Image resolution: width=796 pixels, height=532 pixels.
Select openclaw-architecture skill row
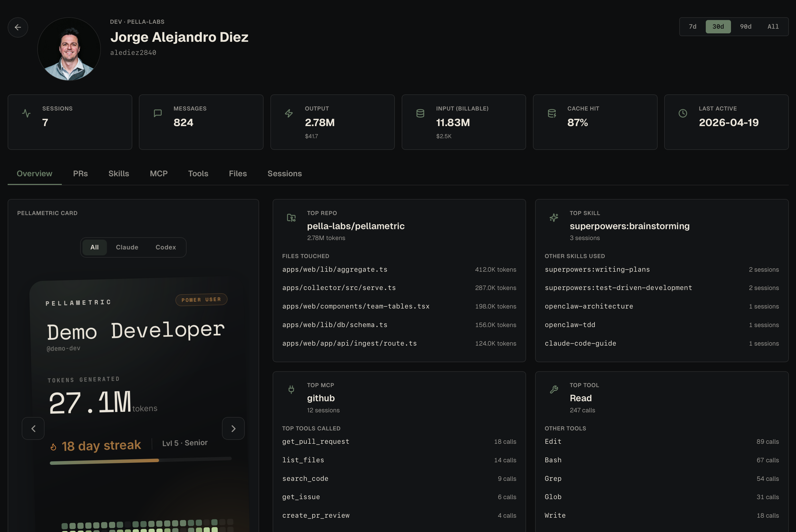662,306
